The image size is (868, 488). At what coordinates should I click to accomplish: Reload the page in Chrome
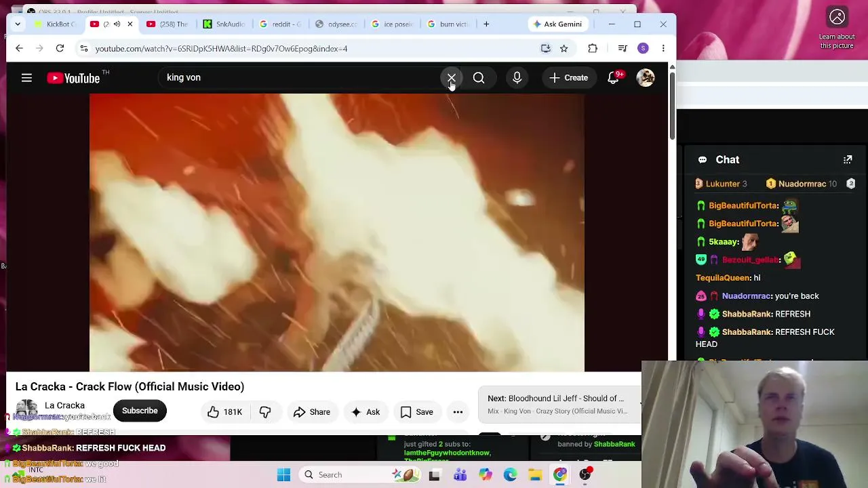pos(60,48)
